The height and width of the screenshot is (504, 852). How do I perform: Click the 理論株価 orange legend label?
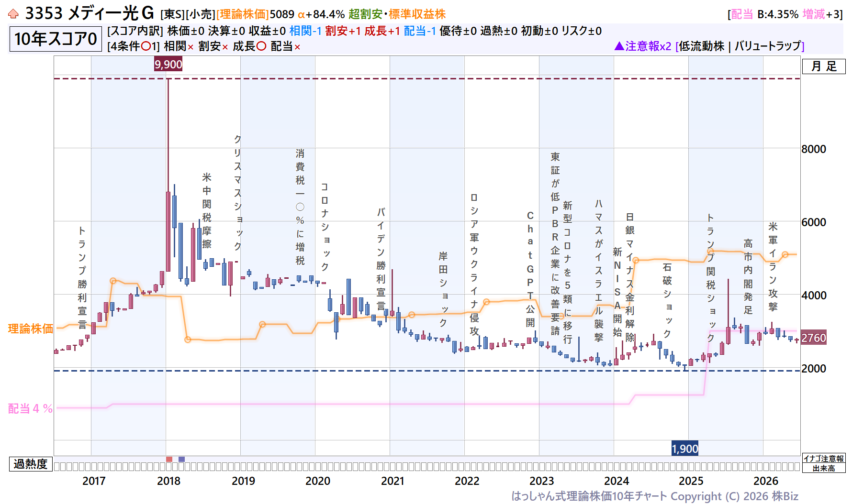[31, 329]
